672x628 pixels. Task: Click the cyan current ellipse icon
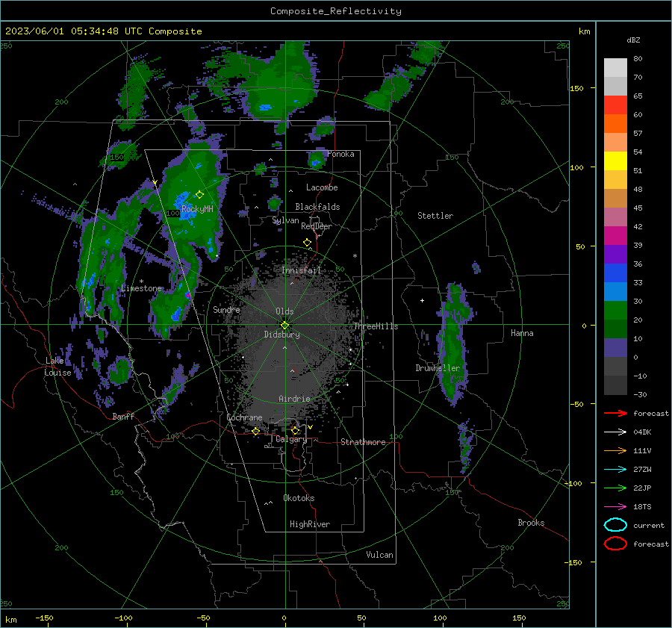click(615, 525)
